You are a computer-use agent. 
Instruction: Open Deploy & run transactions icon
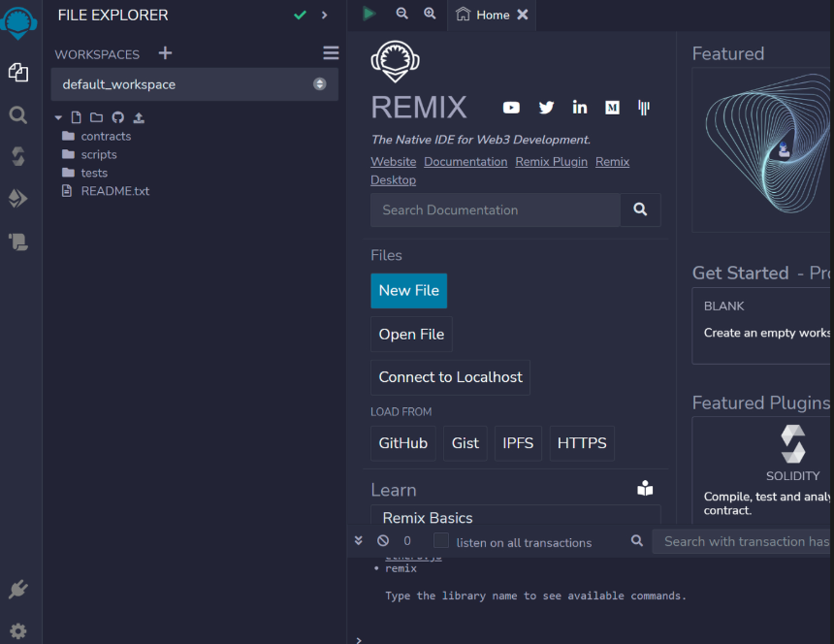18,199
